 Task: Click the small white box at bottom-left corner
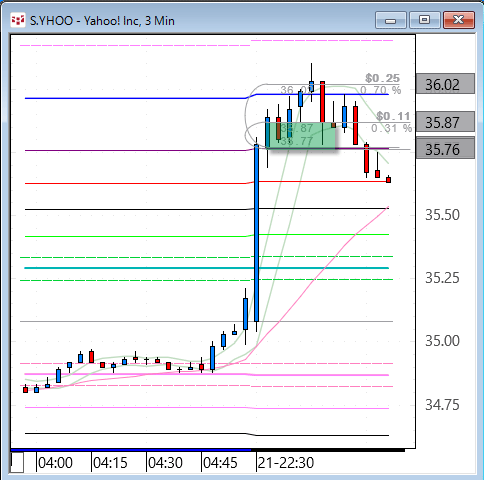[17, 462]
